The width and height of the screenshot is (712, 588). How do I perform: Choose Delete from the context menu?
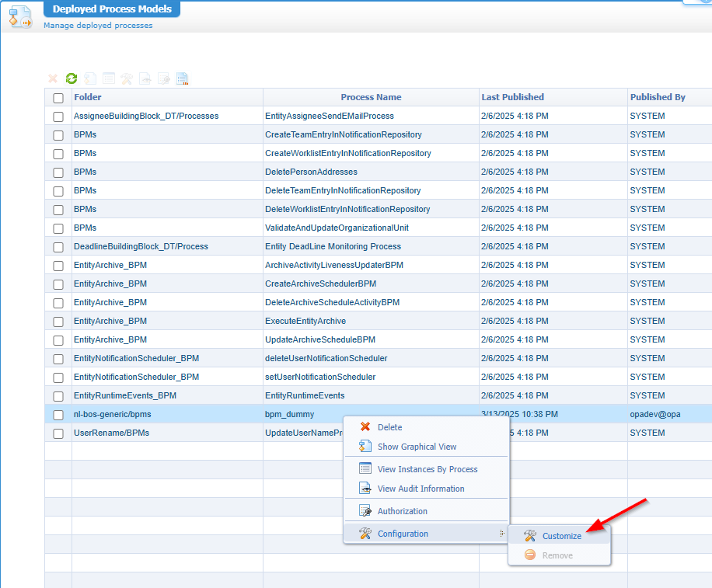click(389, 427)
